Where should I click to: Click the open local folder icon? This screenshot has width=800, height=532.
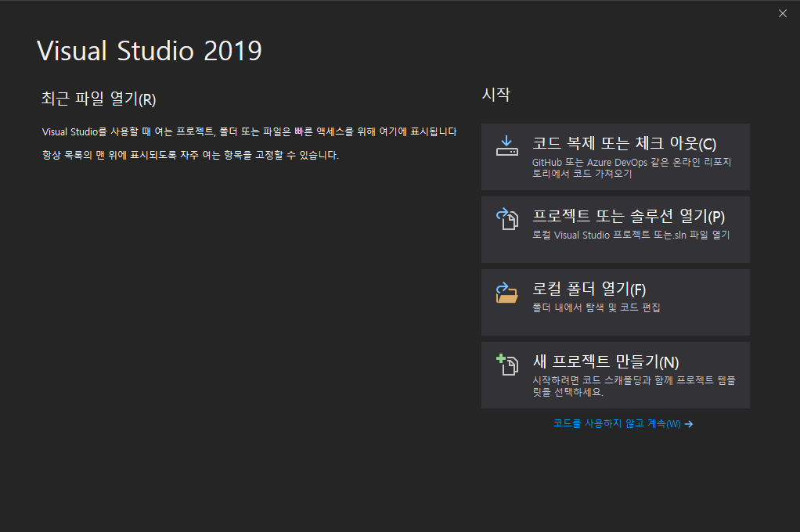[507, 293]
